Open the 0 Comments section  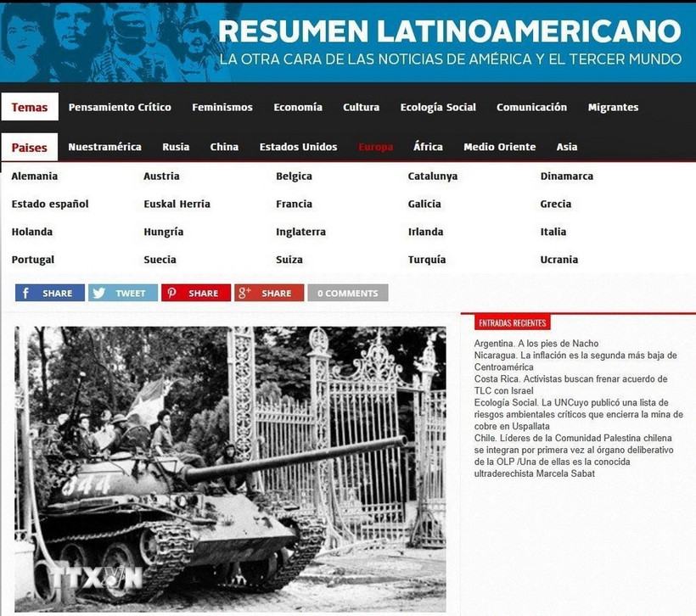347,292
